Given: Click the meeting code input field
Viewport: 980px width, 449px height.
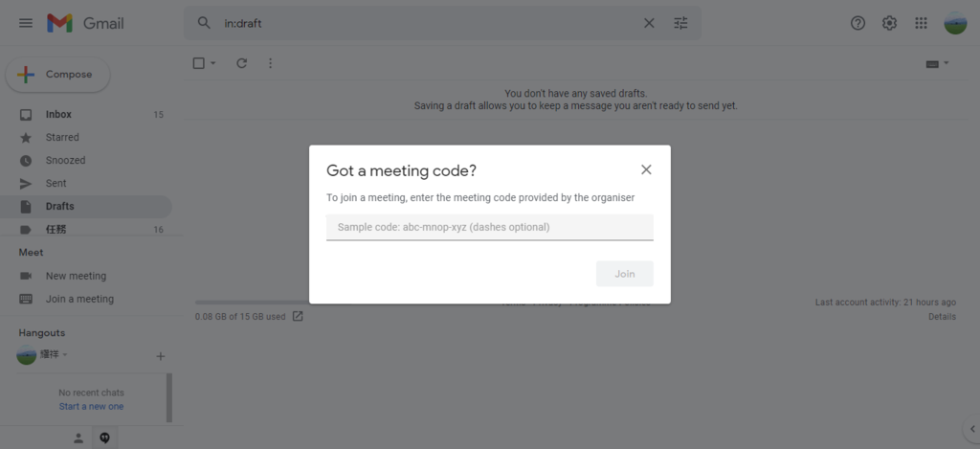Looking at the screenshot, I should pos(489,227).
